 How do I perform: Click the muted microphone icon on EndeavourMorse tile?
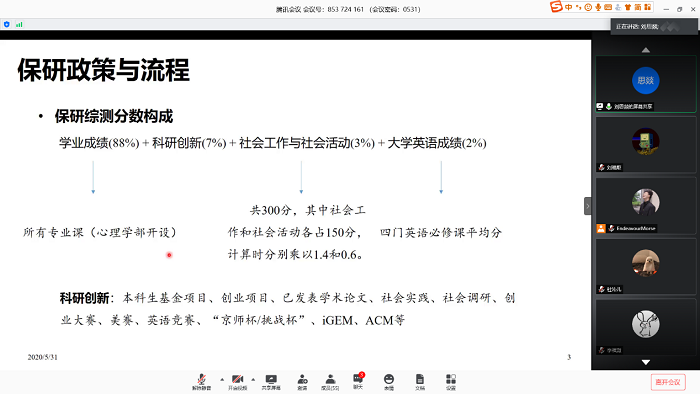[x=611, y=228]
